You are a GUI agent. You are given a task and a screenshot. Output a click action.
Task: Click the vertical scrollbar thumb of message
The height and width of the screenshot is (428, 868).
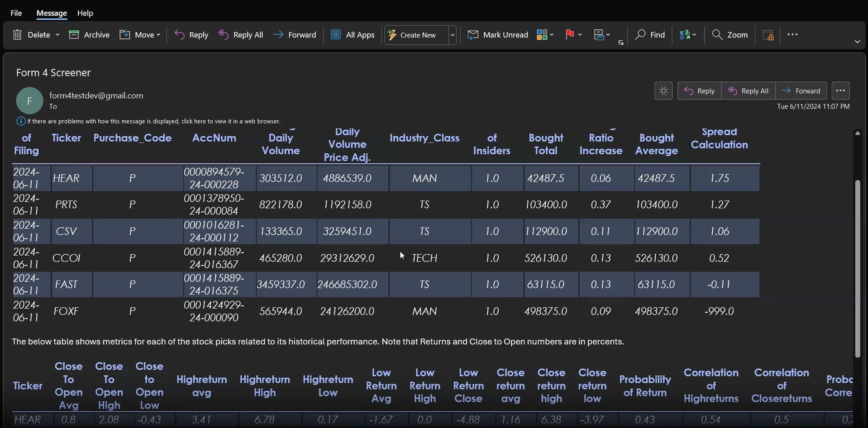pos(857,269)
